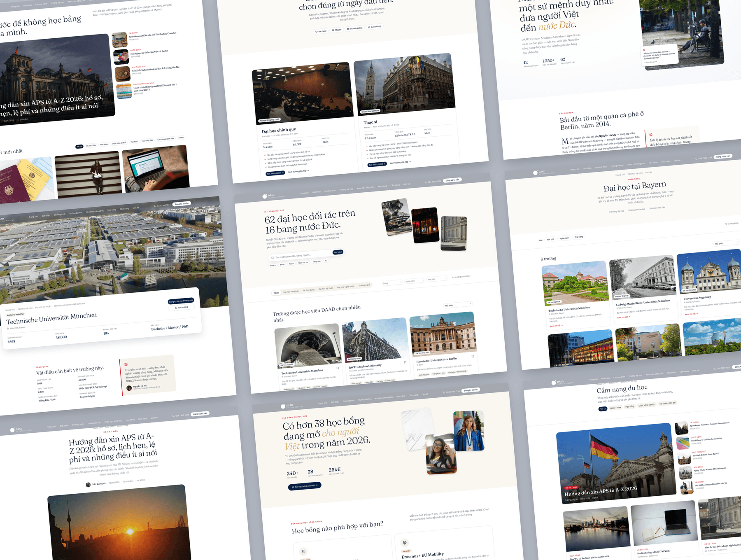
Task: Click the Miễn học phí chip under the search bar
Action: coord(303,263)
